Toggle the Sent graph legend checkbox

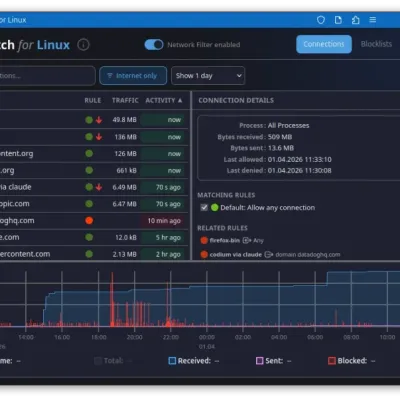click(259, 361)
